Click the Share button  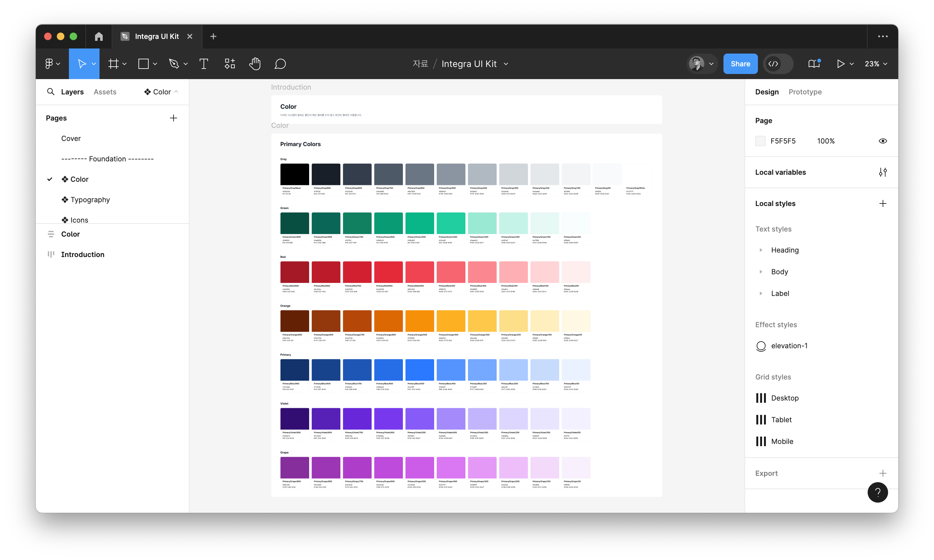(x=740, y=64)
